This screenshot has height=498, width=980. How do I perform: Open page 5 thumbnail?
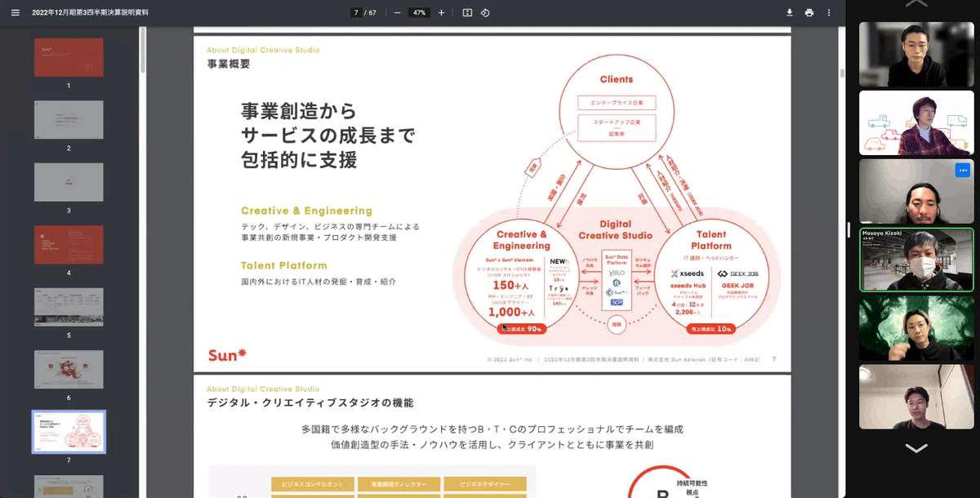[x=69, y=307]
